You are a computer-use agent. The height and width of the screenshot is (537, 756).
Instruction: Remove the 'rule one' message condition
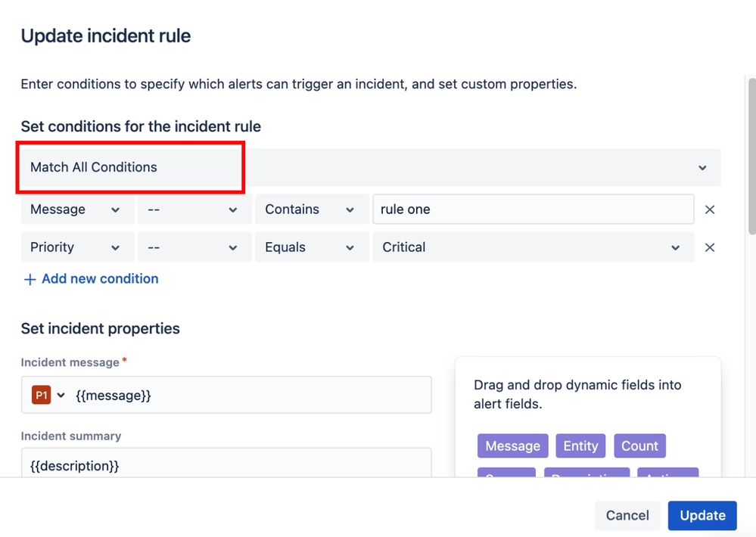coord(709,210)
